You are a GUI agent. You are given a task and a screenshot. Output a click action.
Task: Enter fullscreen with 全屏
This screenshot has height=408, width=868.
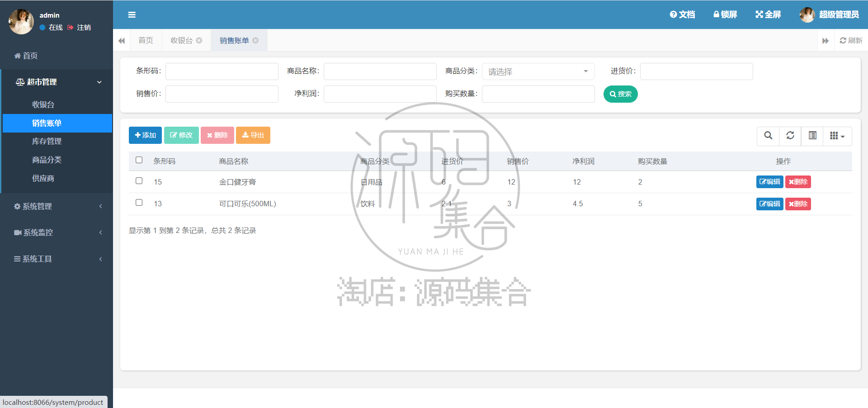click(x=768, y=14)
